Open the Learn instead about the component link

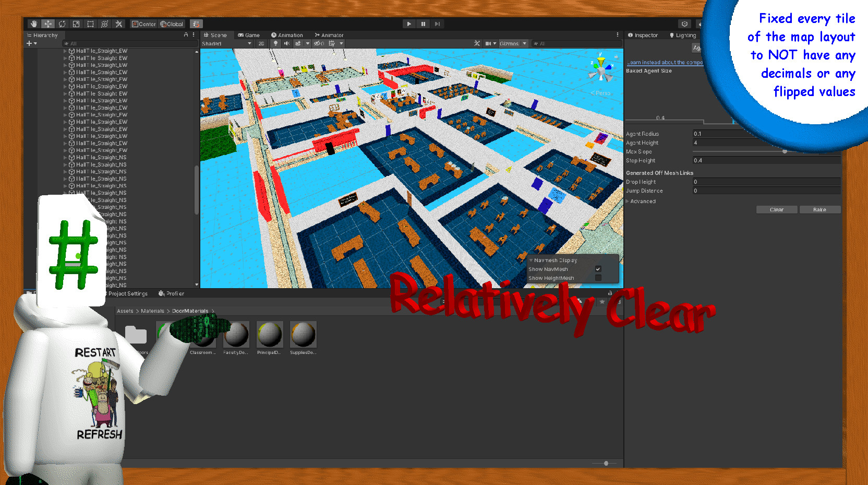point(665,62)
